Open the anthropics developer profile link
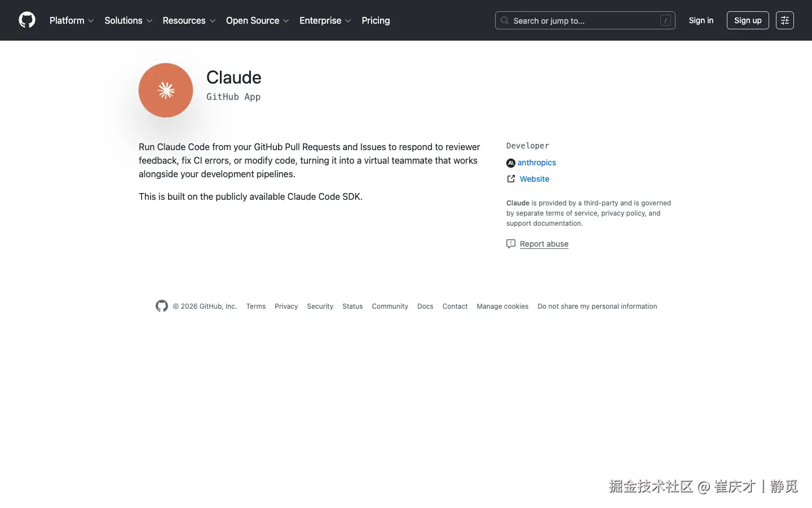Image resolution: width=812 pixels, height=508 pixels. [x=536, y=163]
